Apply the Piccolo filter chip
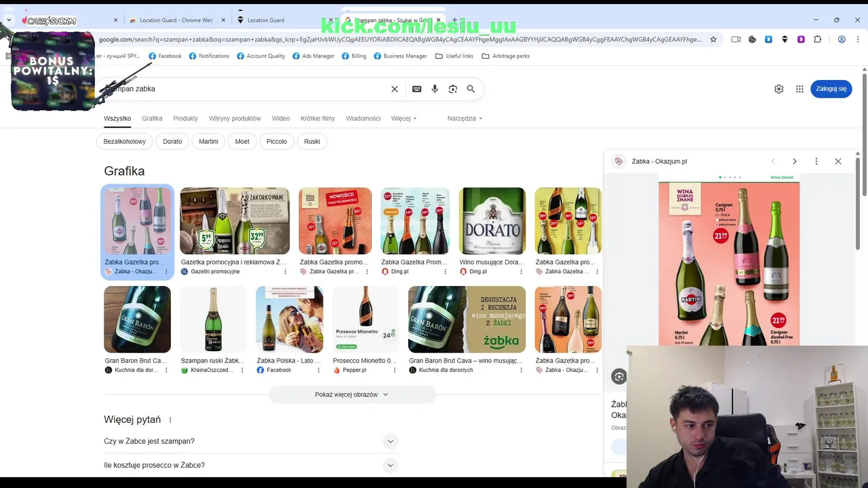The image size is (868, 488). 277,142
